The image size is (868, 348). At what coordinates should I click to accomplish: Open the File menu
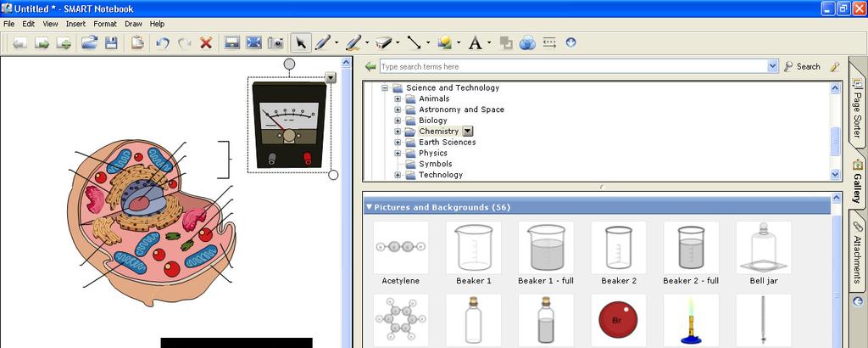coord(8,24)
